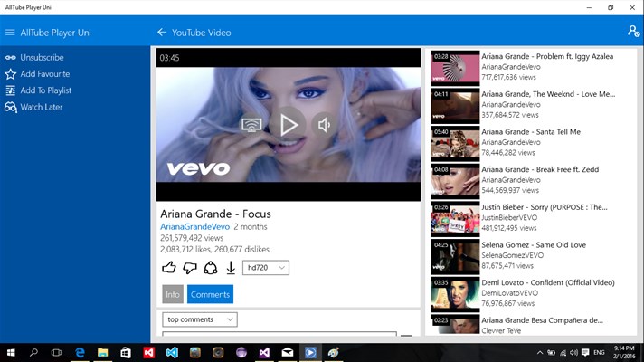The width and height of the screenshot is (644, 362).
Task: Click the comment input field
Action: pyautogui.click(x=279, y=333)
